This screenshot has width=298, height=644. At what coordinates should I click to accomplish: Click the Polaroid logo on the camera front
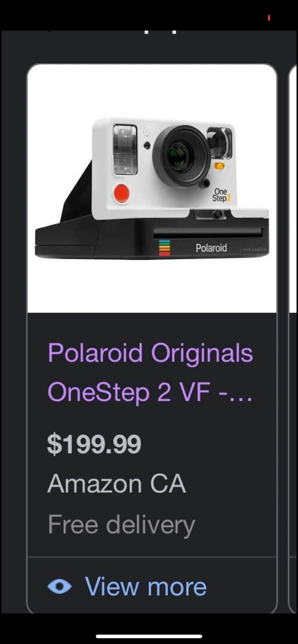tap(211, 248)
